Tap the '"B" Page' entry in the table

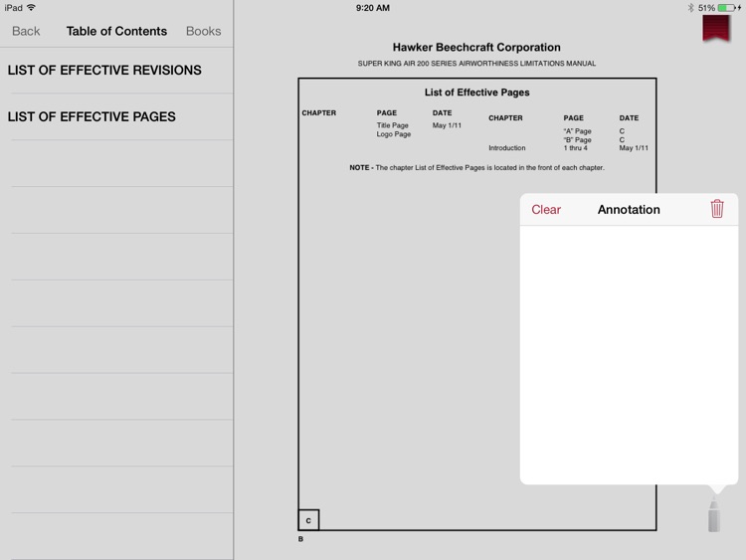577,140
